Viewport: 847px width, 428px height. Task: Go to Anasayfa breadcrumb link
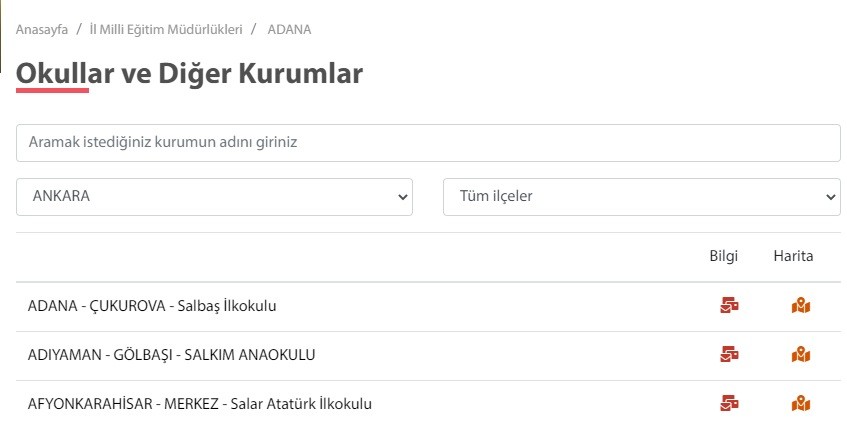coord(42,30)
